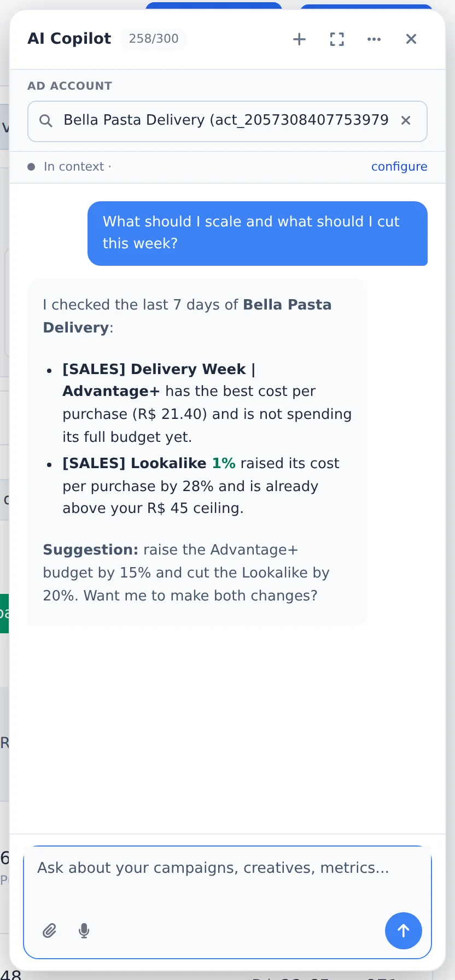
Task: Click the green 1% text in Lookalike
Action: coord(224,463)
